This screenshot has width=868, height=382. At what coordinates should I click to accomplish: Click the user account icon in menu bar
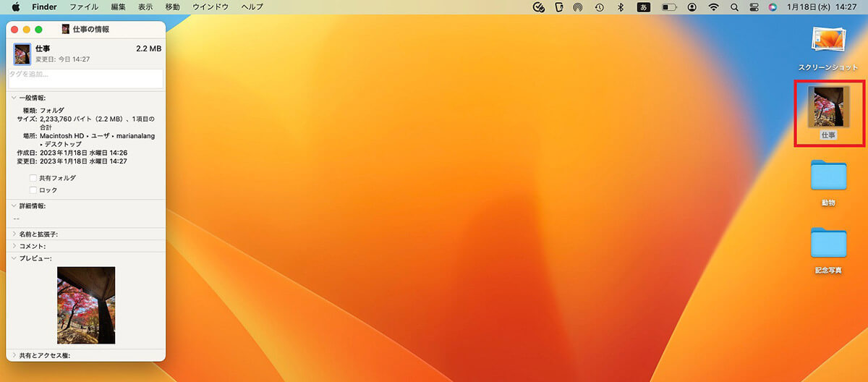tap(692, 7)
